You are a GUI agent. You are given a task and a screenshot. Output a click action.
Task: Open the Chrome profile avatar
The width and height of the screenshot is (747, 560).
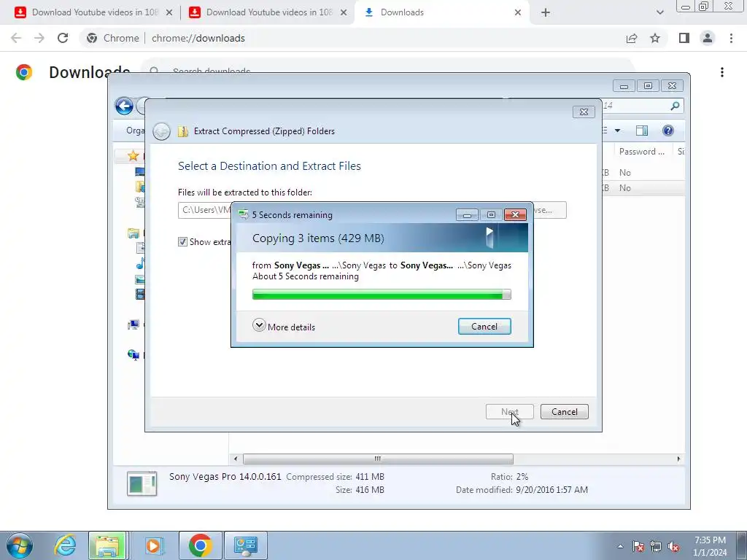[x=708, y=38]
